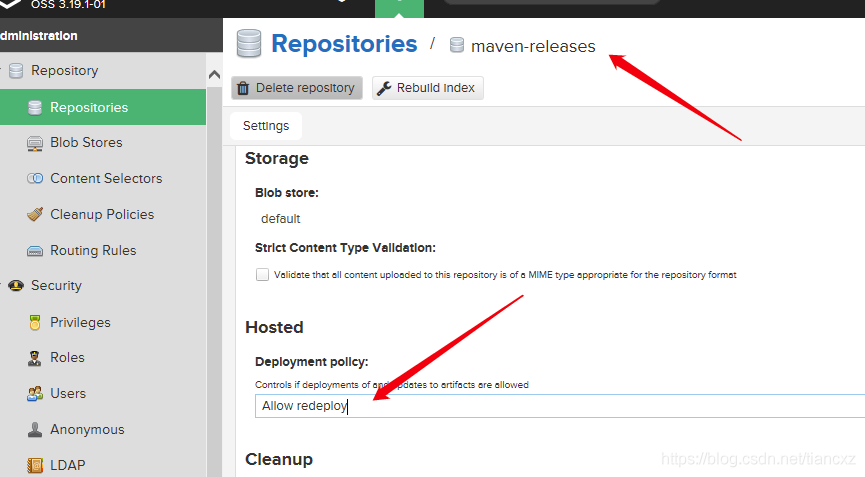
Task: Click the Anonymous user icon
Action: (35, 430)
